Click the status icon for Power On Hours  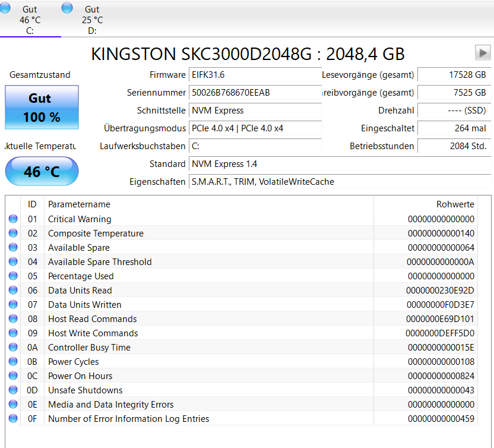(13, 376)
